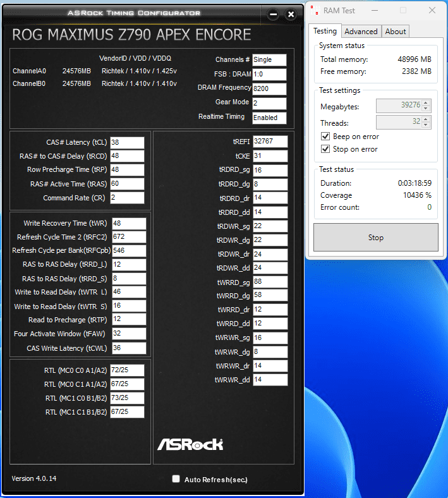Close the RAM Test window
Screen dimensions: 448x498
pyautogui.click(x=432, y=10)
